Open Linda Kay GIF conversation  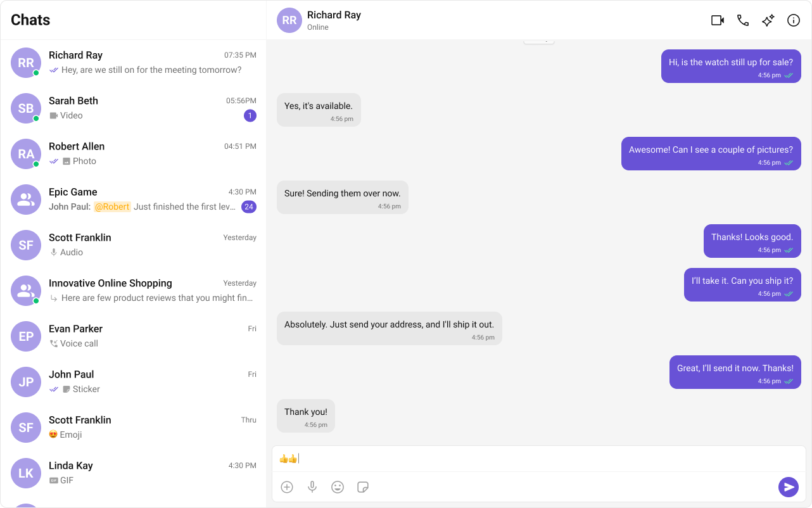[x=133, y=473]
